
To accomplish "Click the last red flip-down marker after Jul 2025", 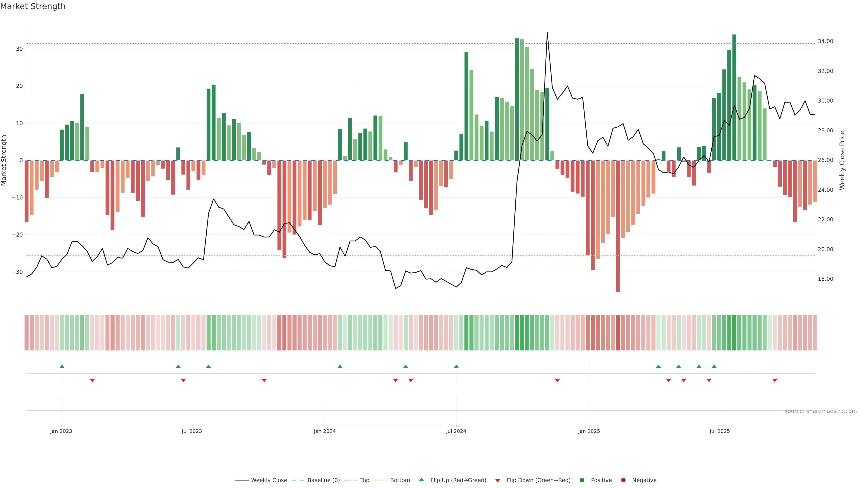I will [775, 380].
